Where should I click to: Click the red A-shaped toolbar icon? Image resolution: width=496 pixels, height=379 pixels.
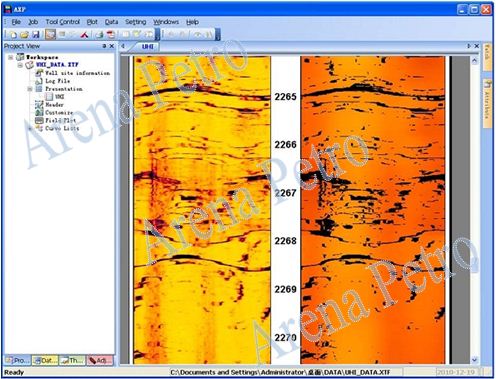pyautogui.click(x=85, y=34)
